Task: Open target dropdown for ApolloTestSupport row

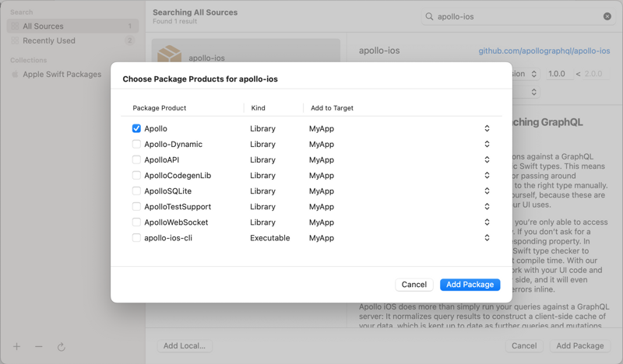Action: (x=487, y=207)
